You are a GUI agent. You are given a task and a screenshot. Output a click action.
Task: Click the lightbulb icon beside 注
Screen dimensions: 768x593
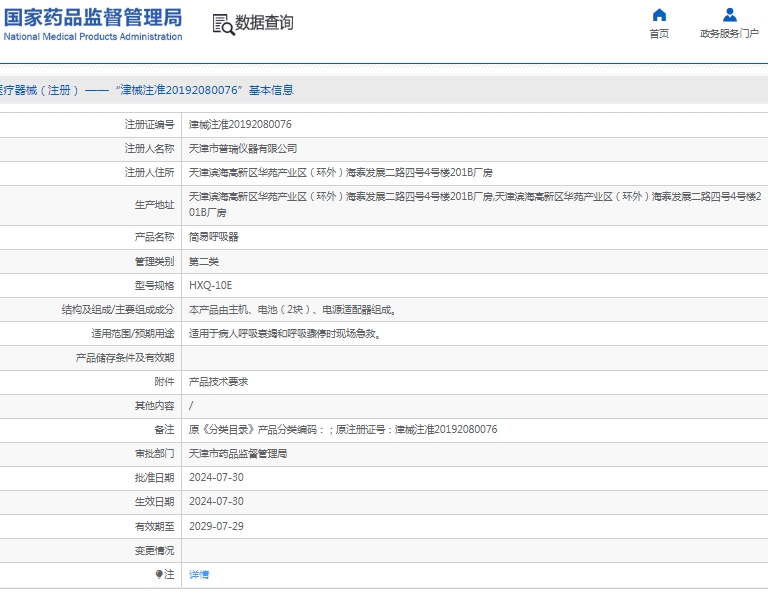pos(159,574)
